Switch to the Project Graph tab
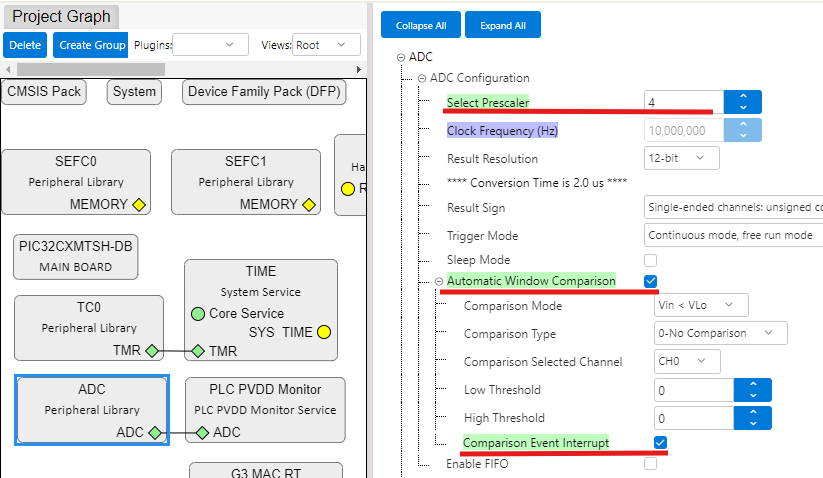 [x=61, y=17]
